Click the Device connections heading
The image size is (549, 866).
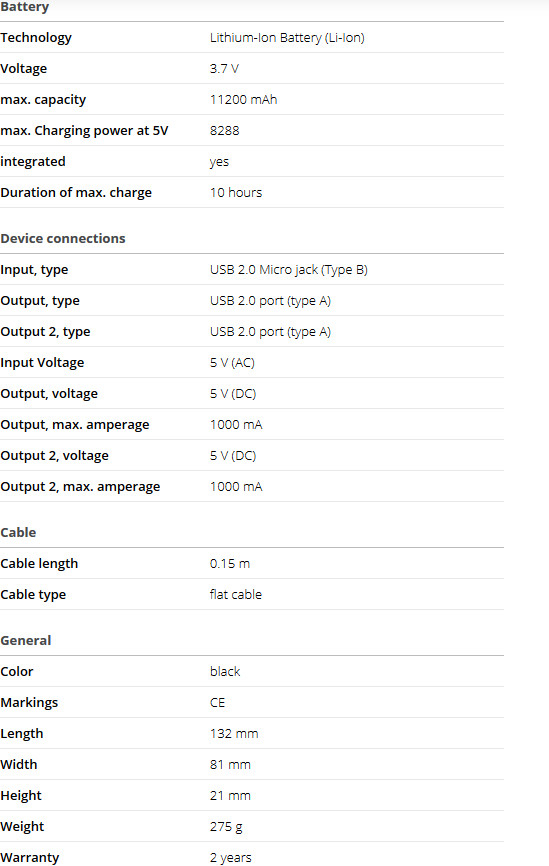pyautogui.click(x=63, y=238)
